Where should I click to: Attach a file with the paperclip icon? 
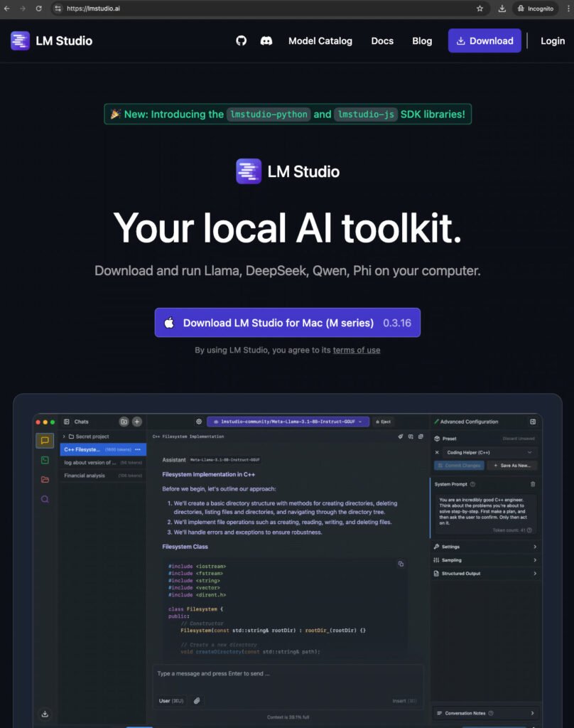click(197, 700)
